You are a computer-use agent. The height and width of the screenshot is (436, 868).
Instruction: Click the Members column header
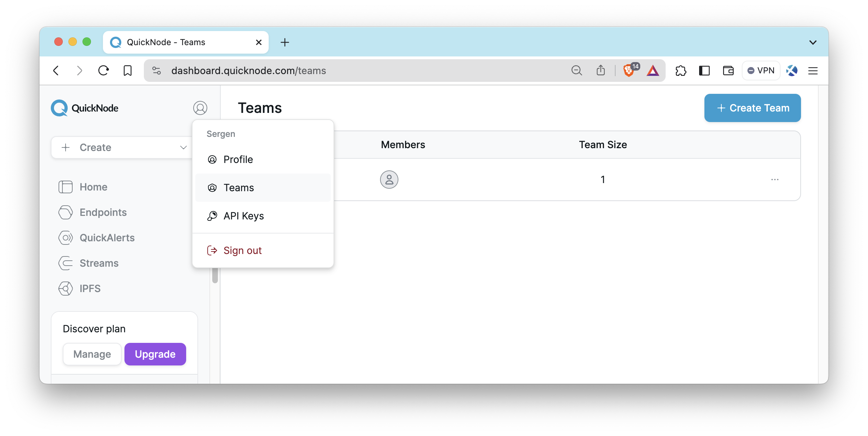403,145
